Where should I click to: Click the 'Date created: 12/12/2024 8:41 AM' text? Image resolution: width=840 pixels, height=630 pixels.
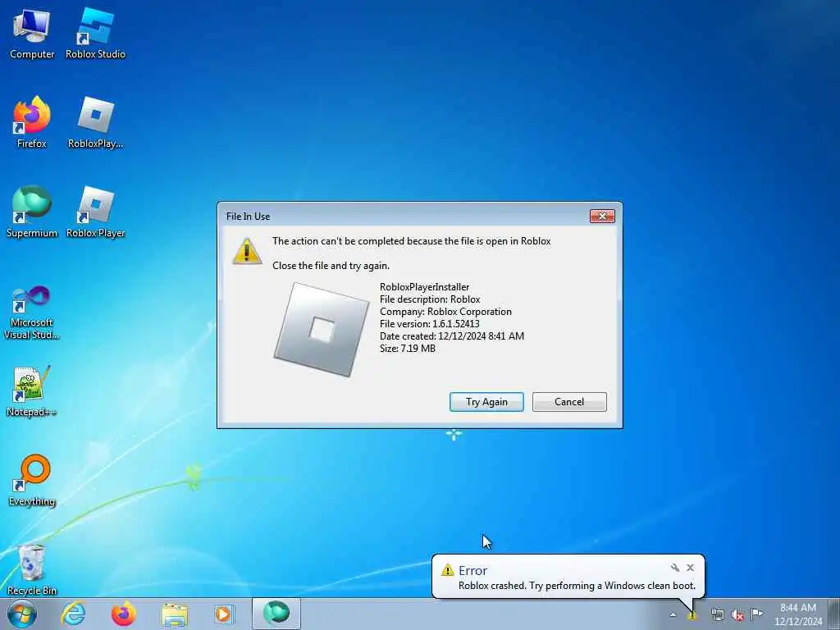[x=452, y=336]
